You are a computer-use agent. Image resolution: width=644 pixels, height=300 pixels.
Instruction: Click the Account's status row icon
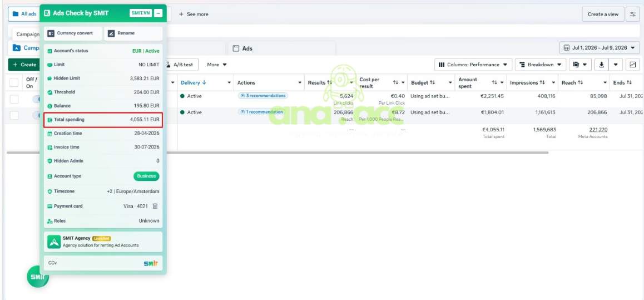coord(49,51)
